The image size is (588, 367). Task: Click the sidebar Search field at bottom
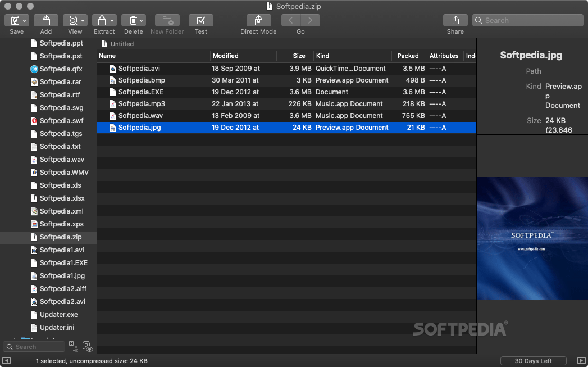tap(34, 347)
